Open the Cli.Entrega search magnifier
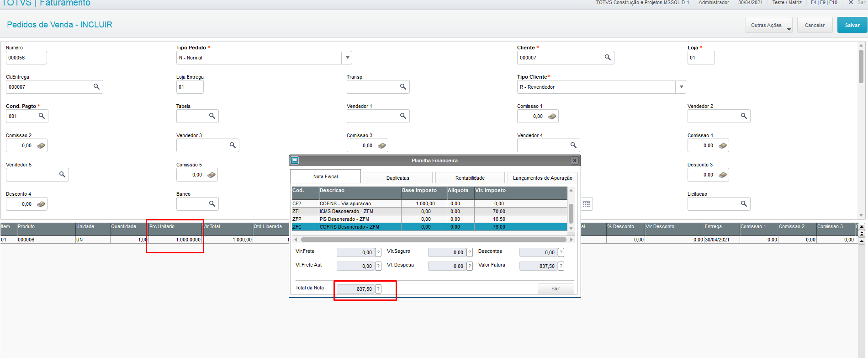This screenshot has height=358, width=868. click(96, 87)
